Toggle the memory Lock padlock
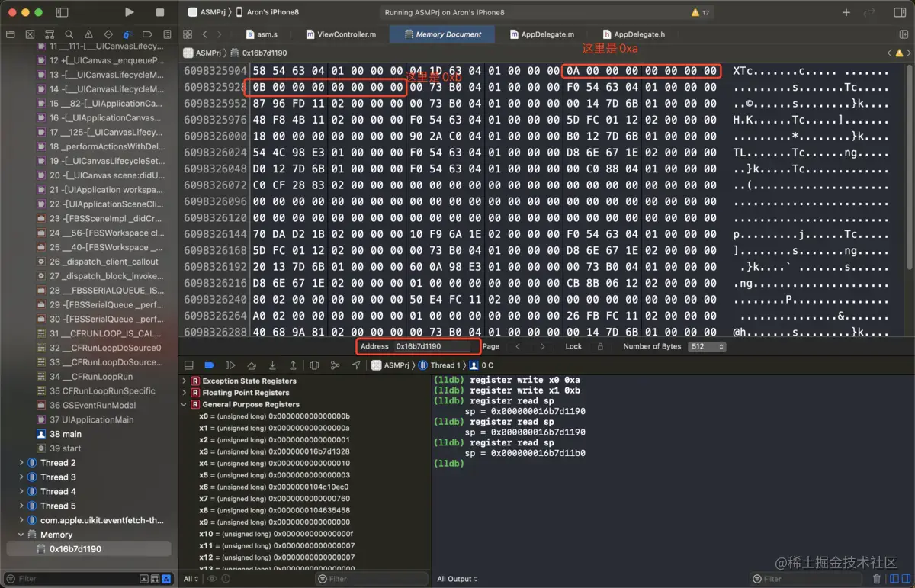Image resolution: width=915 pixels, height=588 pixels. pyautogui.click(x=600, y=346)
